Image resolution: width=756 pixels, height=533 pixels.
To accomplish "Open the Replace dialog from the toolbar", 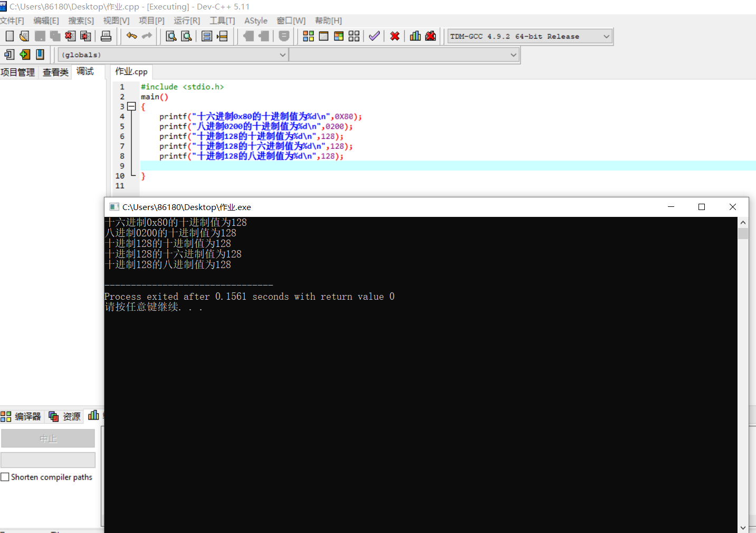I will [x=186, y=36].
